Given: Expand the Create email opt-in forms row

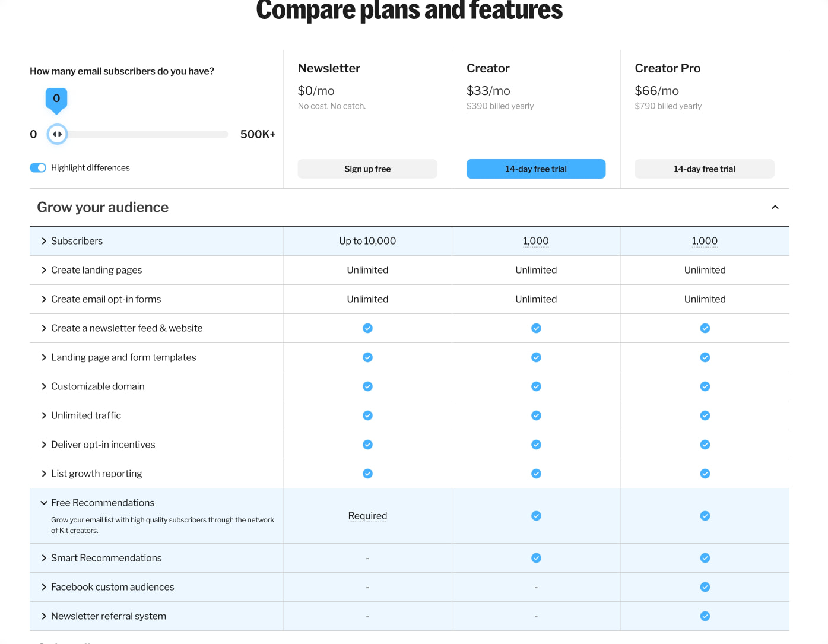Looking at the screenshot, I should (x=44, y=299).
